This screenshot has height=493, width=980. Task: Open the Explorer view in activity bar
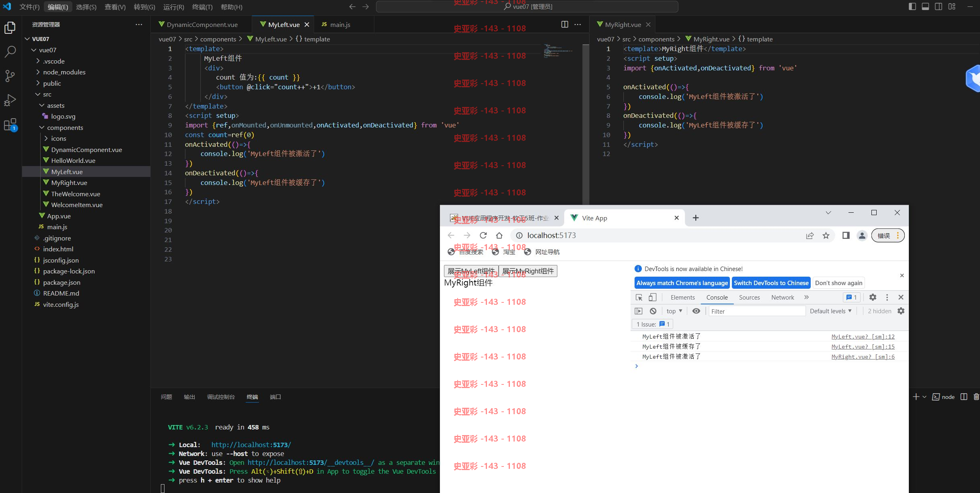[10, 28]
